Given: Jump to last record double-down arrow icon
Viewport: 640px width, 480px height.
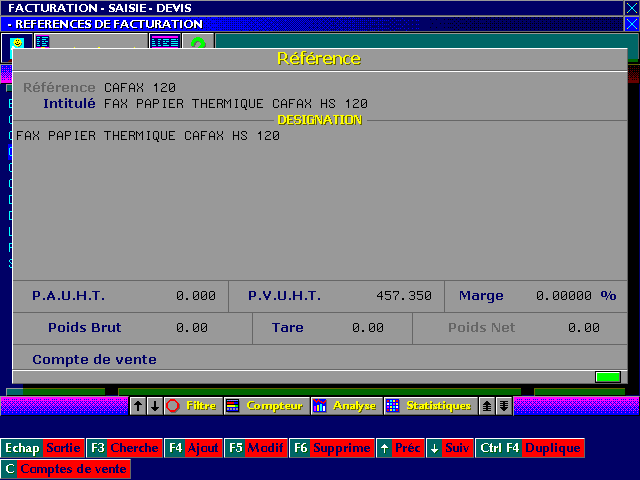Looking at the screenshot, I should tap(504, 406).
